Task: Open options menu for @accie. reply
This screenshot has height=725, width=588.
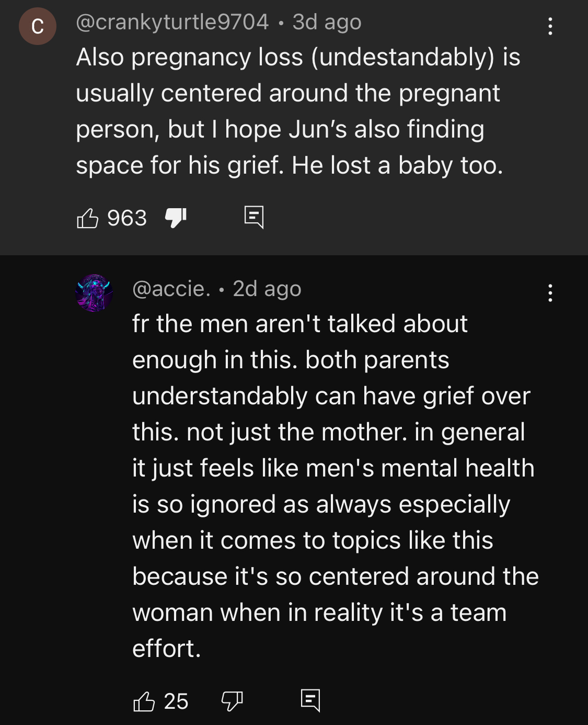Action: (x=550, y=293)
